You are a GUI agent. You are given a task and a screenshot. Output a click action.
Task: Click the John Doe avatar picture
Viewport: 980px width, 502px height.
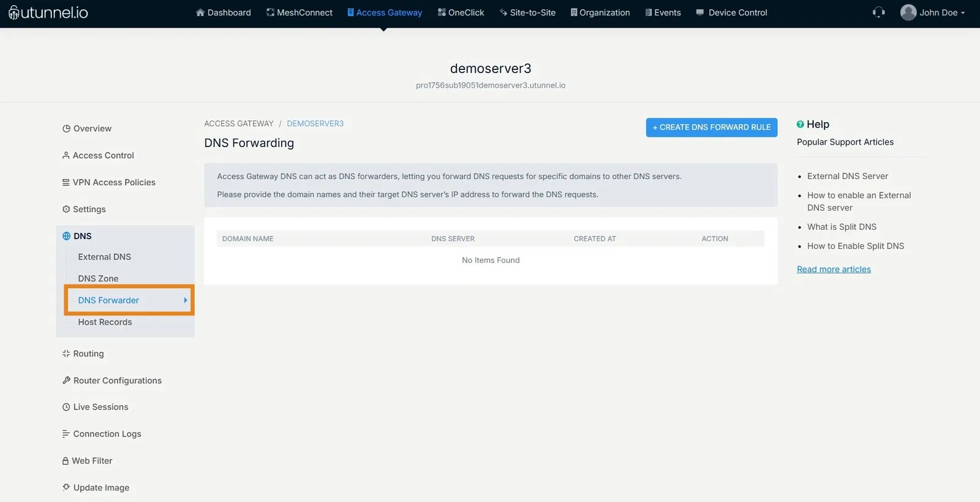pos(908,12)
